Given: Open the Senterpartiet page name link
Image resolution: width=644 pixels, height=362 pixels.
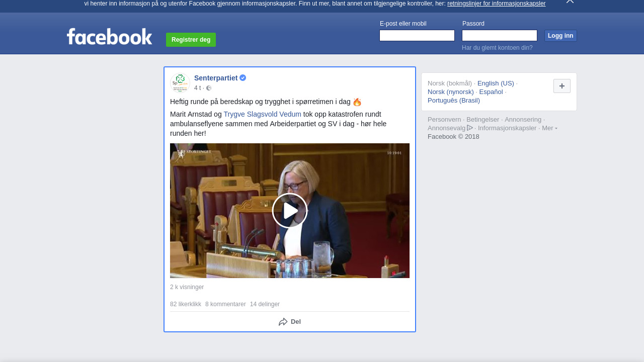Looking at the screenshot, I should pyautogui.click(x=216, y=78).
